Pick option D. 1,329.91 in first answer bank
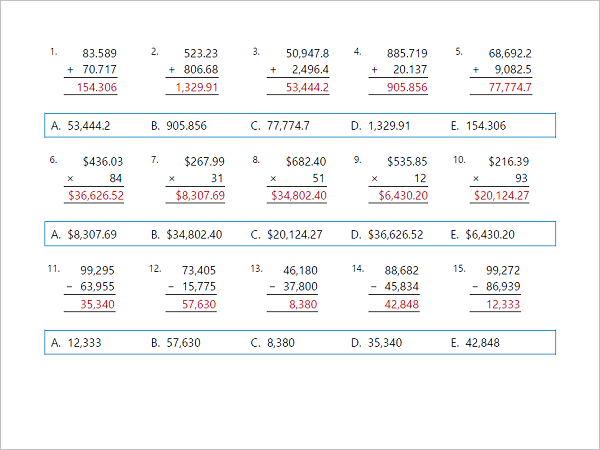 (389, 126)
